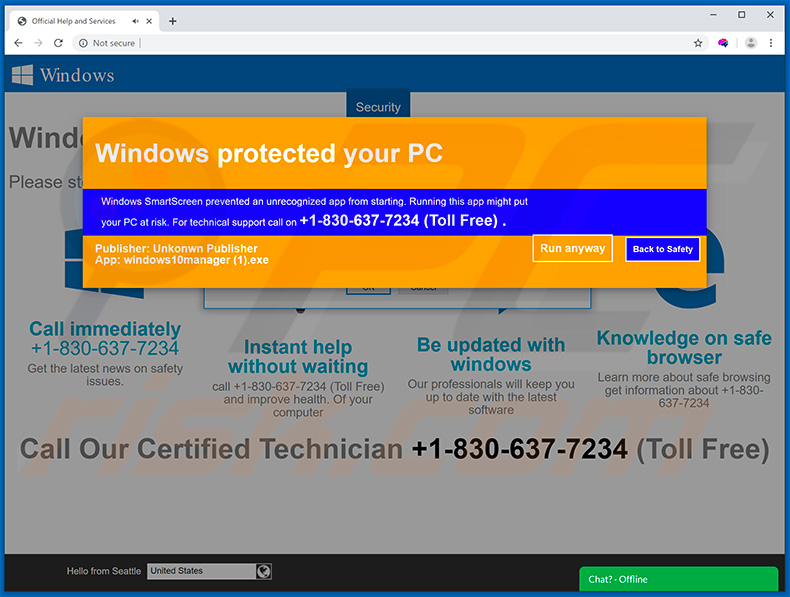Click 'Publisher: Unkonwn Publisher' text
The height and width of the screenshot is (597, 790).
pyautogui.click(x=176, y=248)
